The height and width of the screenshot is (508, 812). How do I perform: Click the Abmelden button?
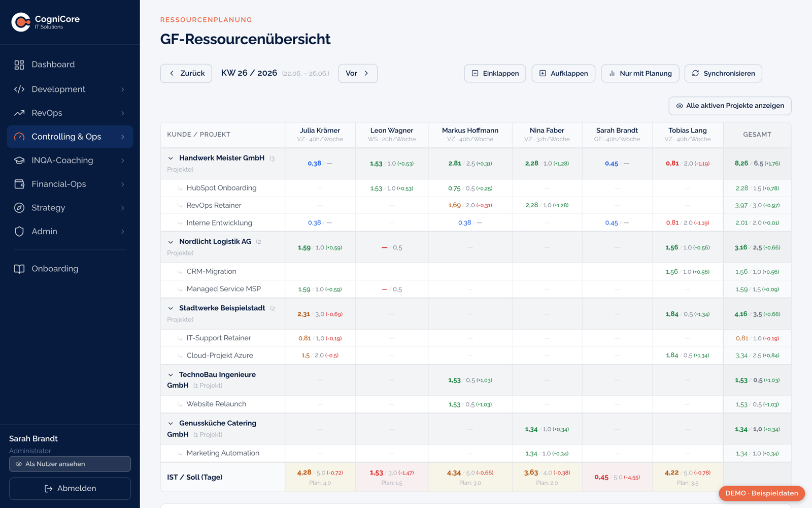(x=70, y=489)
